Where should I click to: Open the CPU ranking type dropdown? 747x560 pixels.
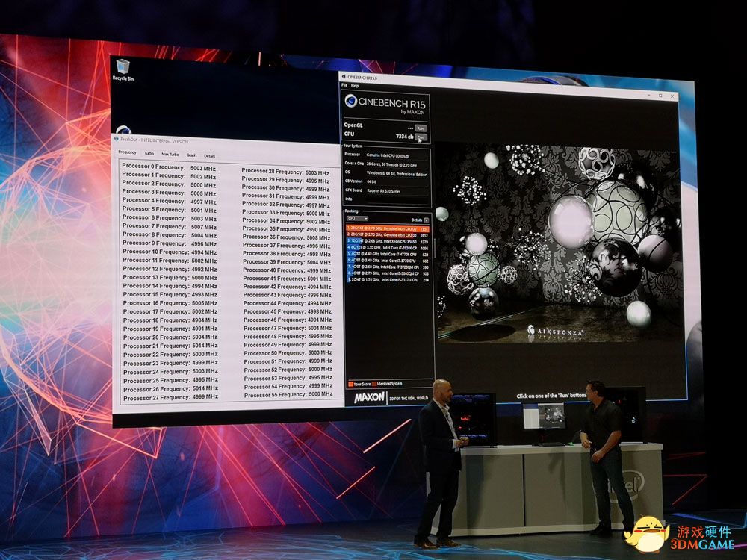coord(357,219)
